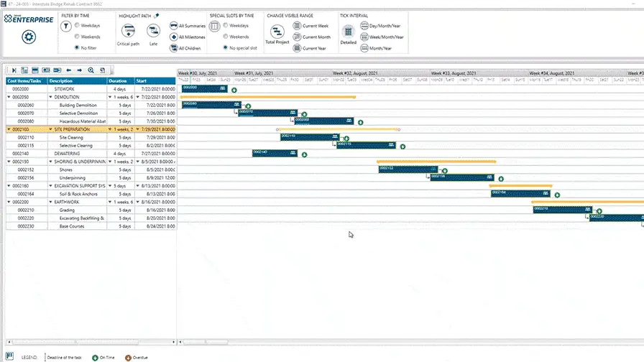The image size is (644, 362).
Task: Click the zoom magnifier in the Gantt toolbar
Action: (x=91, y=70)
